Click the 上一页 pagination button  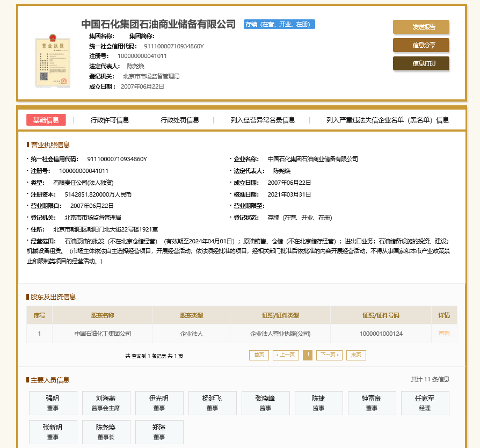click(286, 355)
